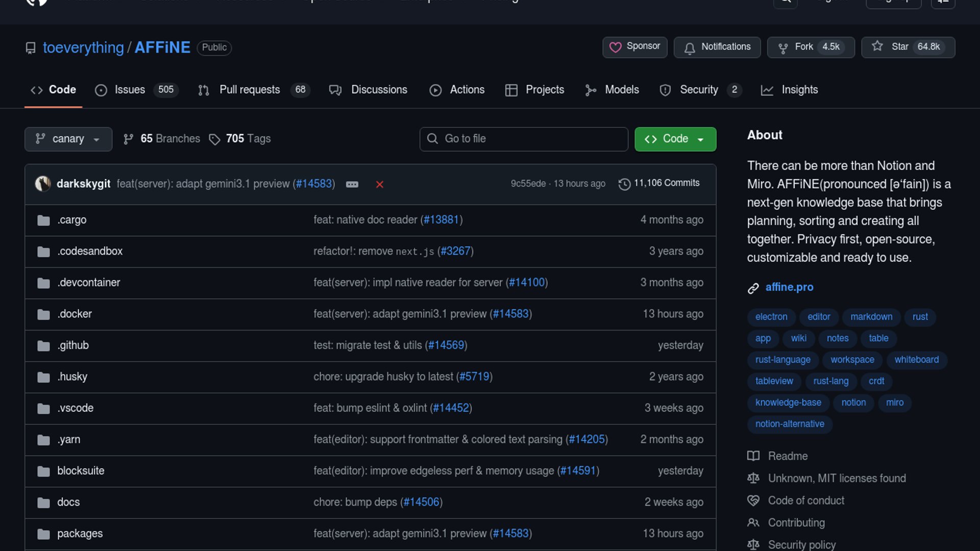This screenshot has width=980, height=551.
Task: Click the toeverything owner link
Action: click(x=83, y=47)
